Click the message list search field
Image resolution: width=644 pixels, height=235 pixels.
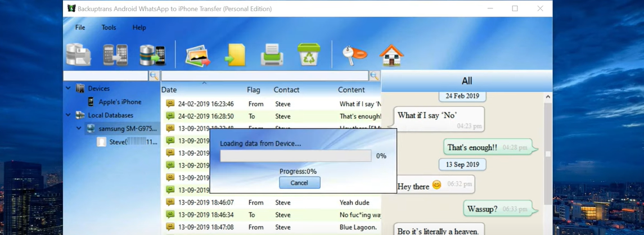(x=265, y=75)
